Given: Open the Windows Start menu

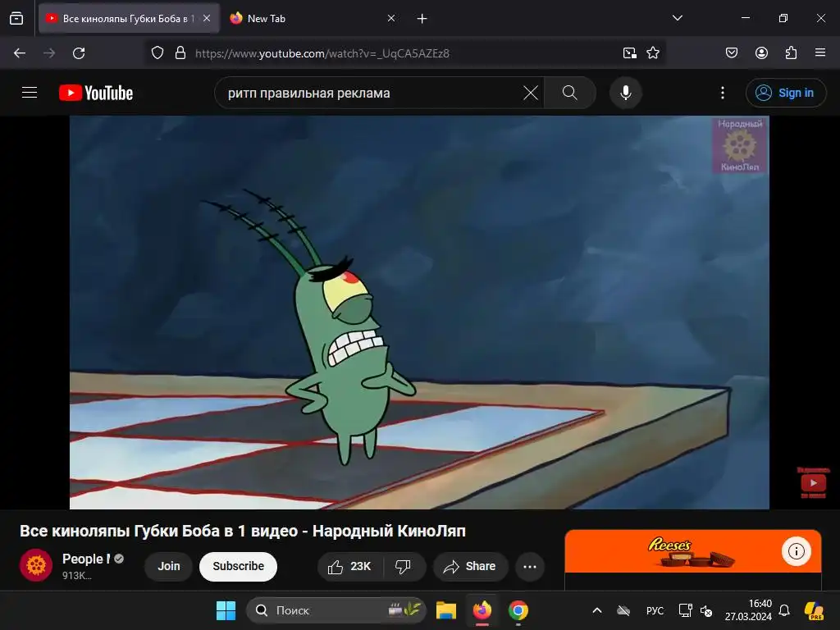Looking at the screenshot, I should pos(226,610).
